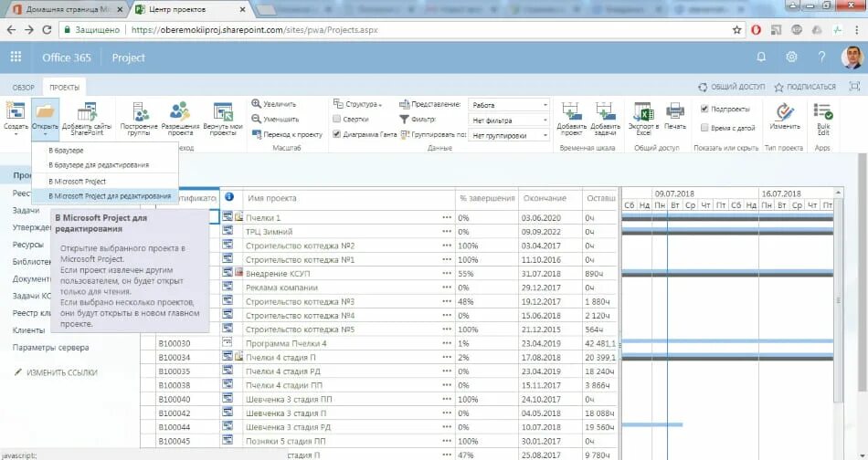Screen dimensions: 868x460
Task: Open project link Пчелки 1
Action: [x=263, y=218]
